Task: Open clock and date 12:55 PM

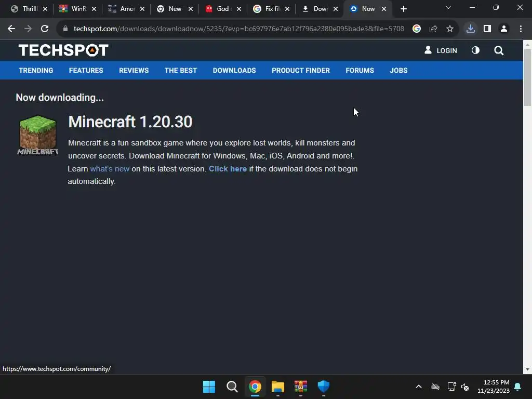Action: 494,387
